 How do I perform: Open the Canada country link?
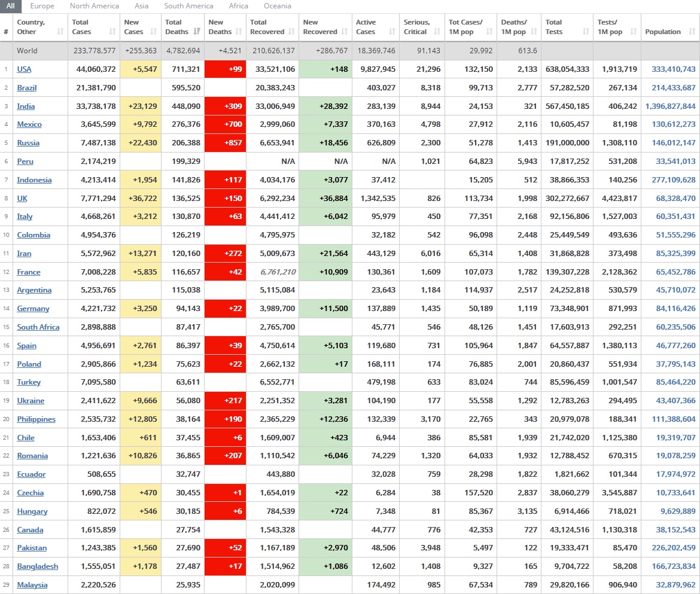[x=30, y=530]
